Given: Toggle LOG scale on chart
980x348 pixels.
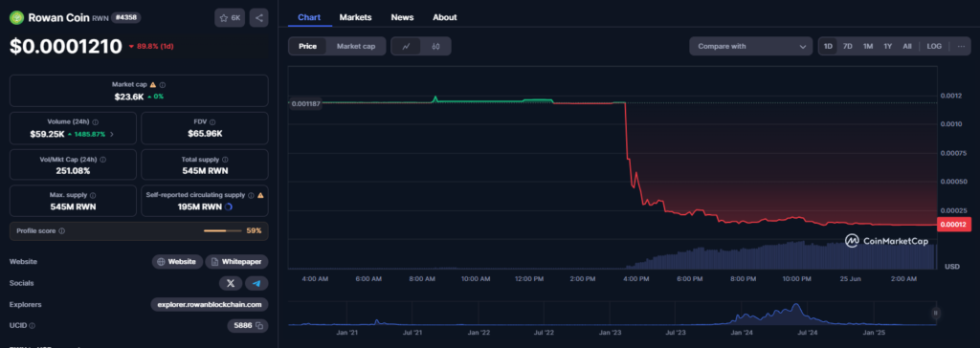Looking at the screenshot, I should coord(934,46).
